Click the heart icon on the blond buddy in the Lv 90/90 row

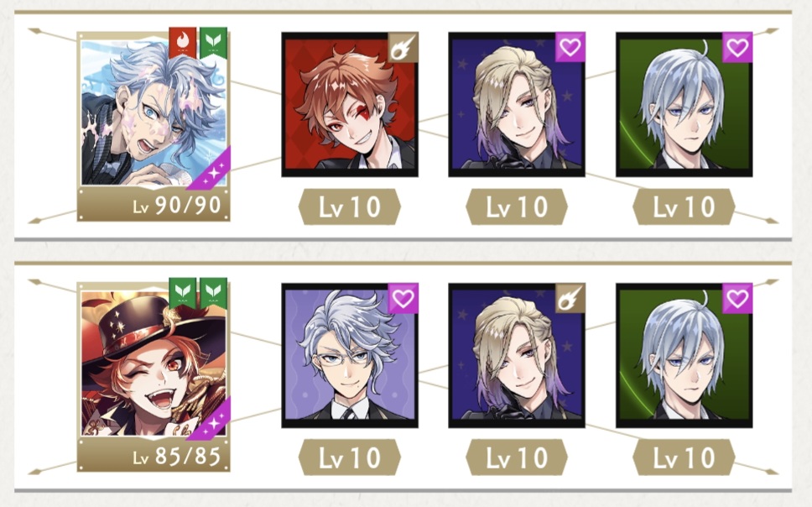pos(570,47)
